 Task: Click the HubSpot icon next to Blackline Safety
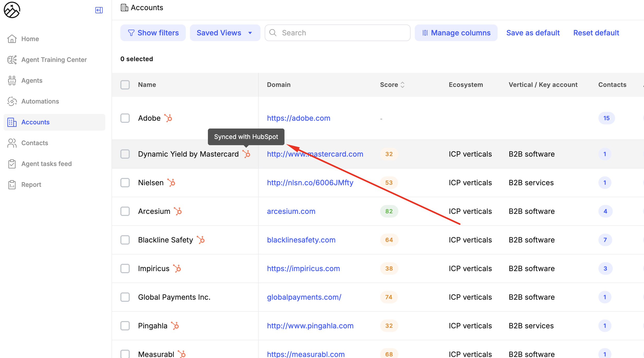(x=201, y=240)
